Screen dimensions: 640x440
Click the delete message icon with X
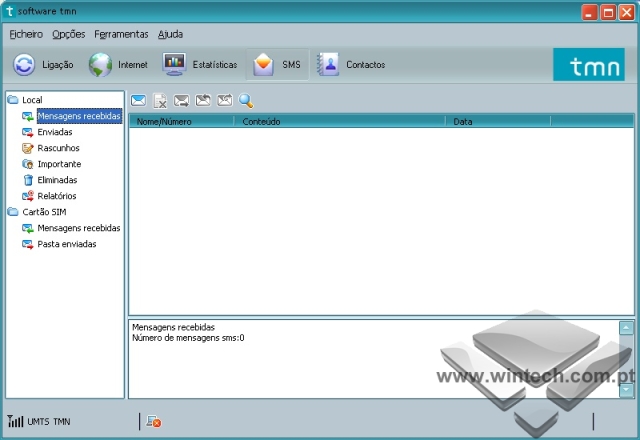(x=160, y=101)
